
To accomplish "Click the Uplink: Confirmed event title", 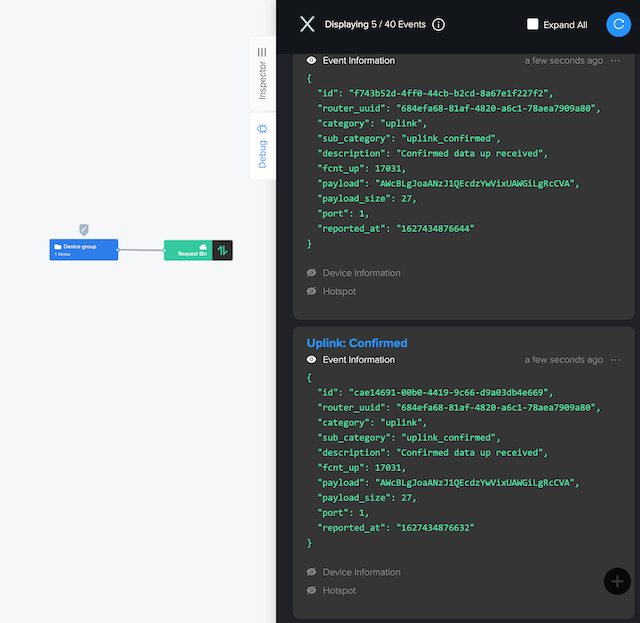I will tap(357, 343).
